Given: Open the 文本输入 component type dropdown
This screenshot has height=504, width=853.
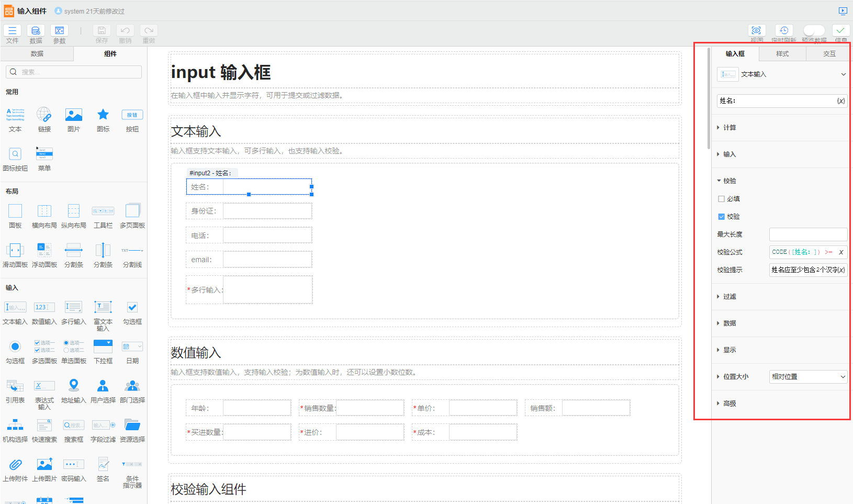Looking at the screenshot, I should point(781,74).
